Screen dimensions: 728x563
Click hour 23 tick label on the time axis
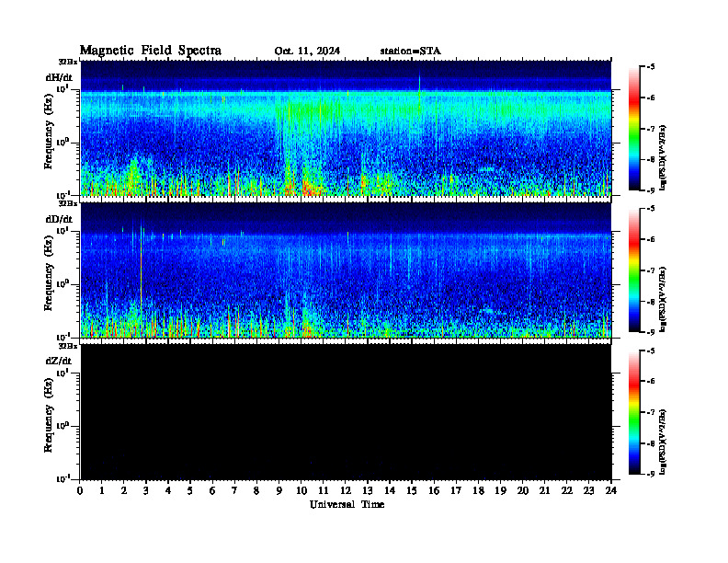[x=588, y=491]
